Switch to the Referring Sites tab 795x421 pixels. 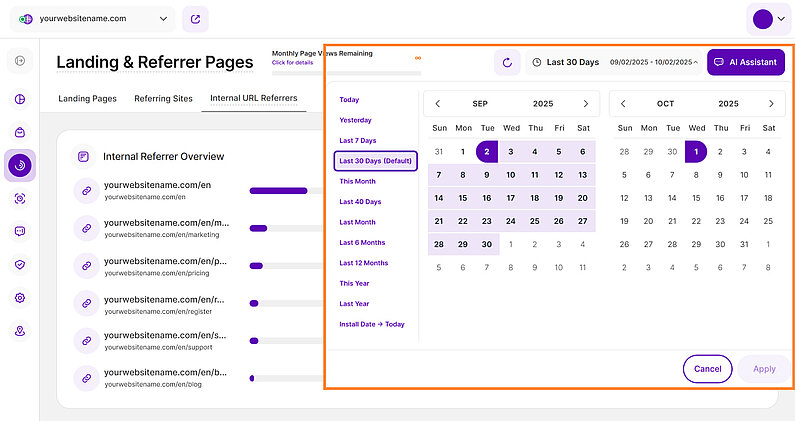(163, 98)
